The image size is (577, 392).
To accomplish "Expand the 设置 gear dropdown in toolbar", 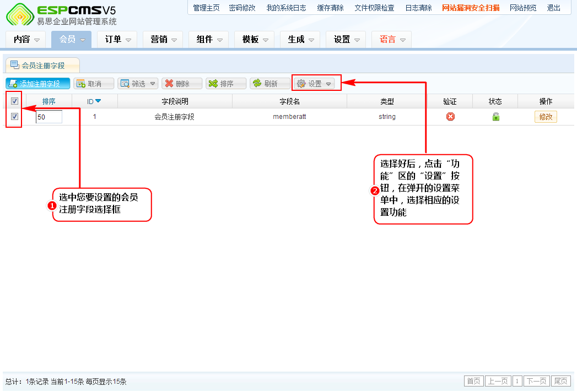I will [315, 84].
